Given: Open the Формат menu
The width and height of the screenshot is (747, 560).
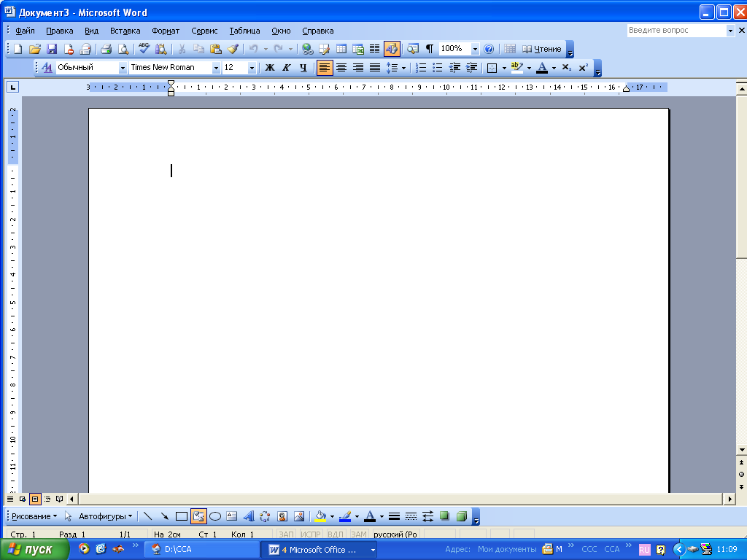Looking at the screenshot, I should (x=166, y=31).
